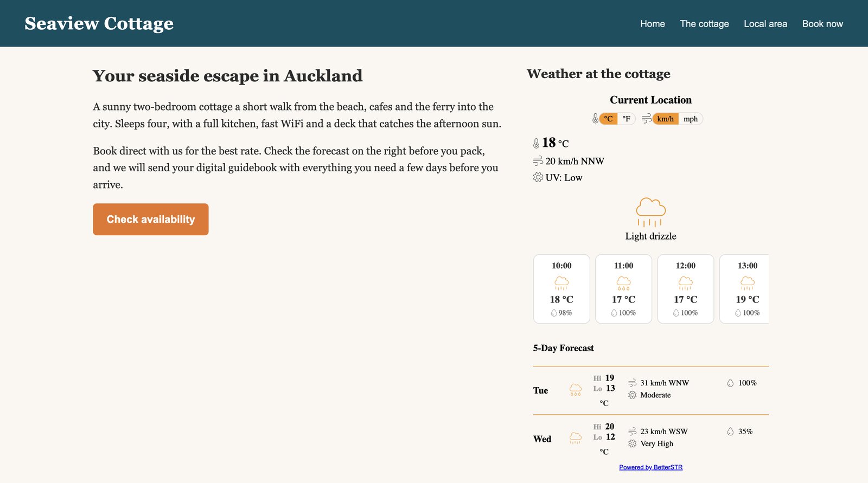Click the UV icon beside Very High
Screen dimensions: 868x483
(x=633, y=443)
